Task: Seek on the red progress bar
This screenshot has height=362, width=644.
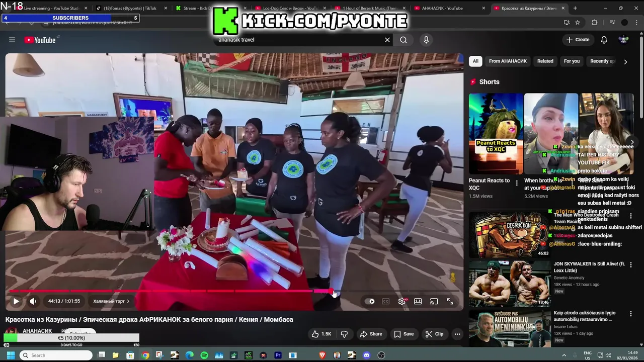Action: pos(234,291)
